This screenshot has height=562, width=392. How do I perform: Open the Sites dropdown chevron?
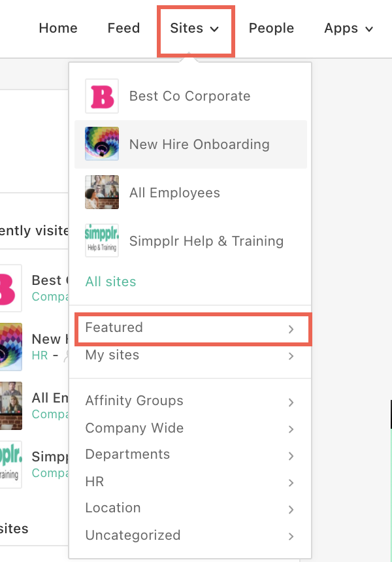click(x=214, y=29)
